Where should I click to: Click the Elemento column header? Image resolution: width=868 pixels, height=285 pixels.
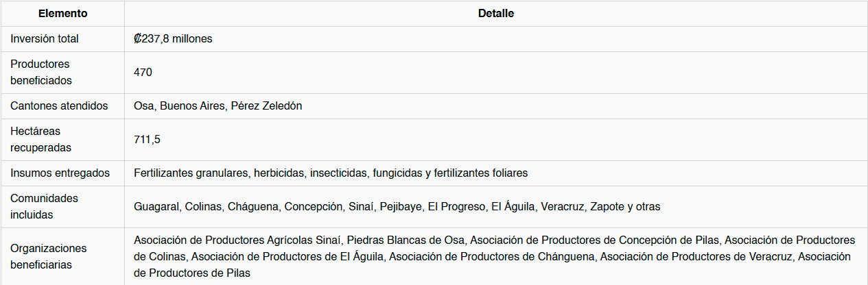[62, 14]
